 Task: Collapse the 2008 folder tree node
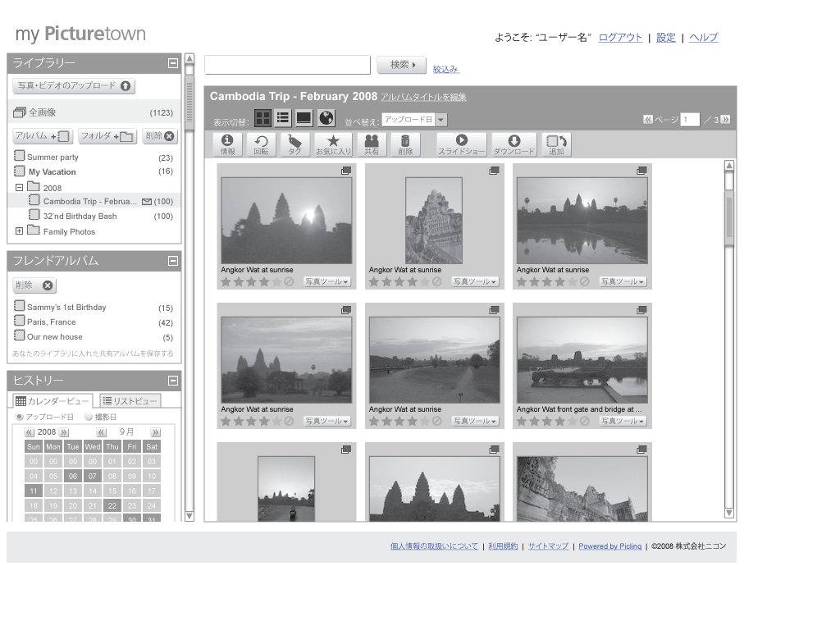[20, 188]
